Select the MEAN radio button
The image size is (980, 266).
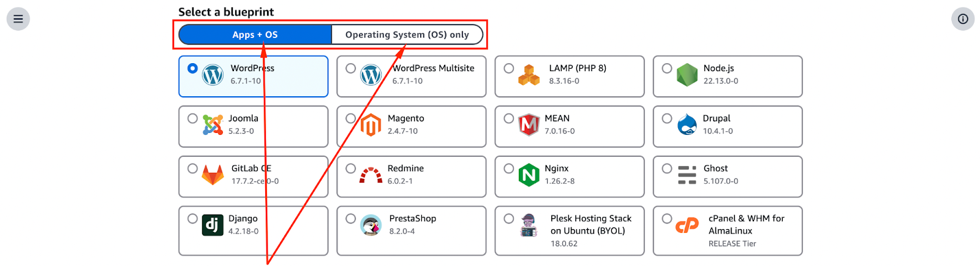(x=508, y=118)
